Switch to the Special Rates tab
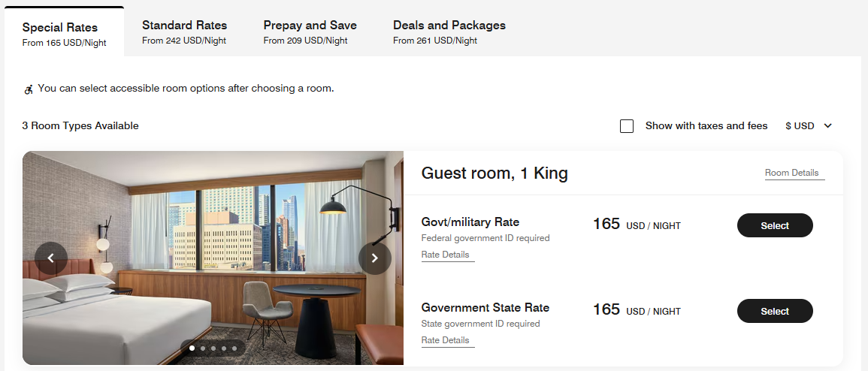Viewport: 868px width, 371px height. (x=64, y=34)
